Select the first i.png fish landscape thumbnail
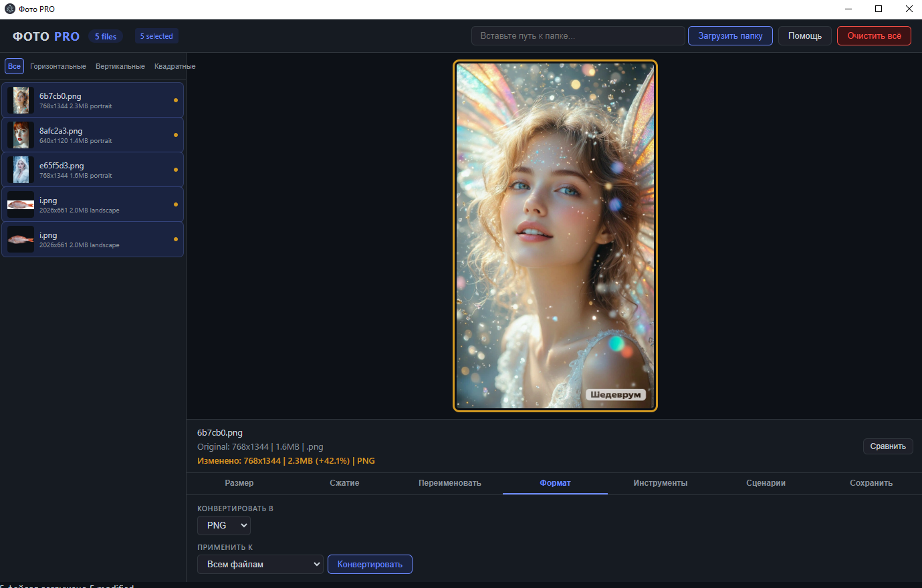922x588 pixels. 21,204
